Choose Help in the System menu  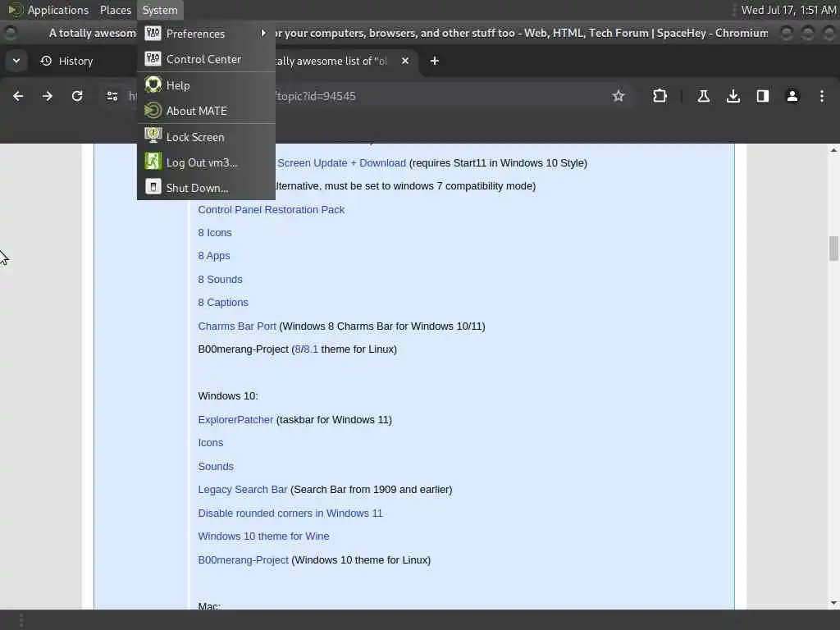pos(206,85)
